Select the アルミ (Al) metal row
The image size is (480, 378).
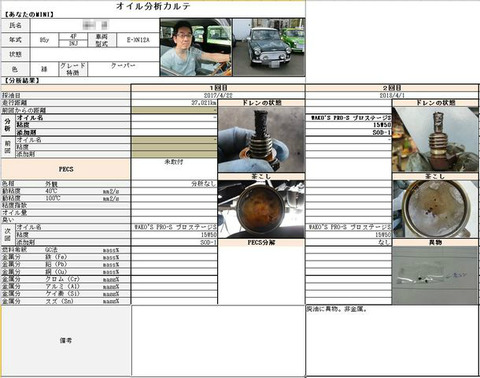click(65, 286)
